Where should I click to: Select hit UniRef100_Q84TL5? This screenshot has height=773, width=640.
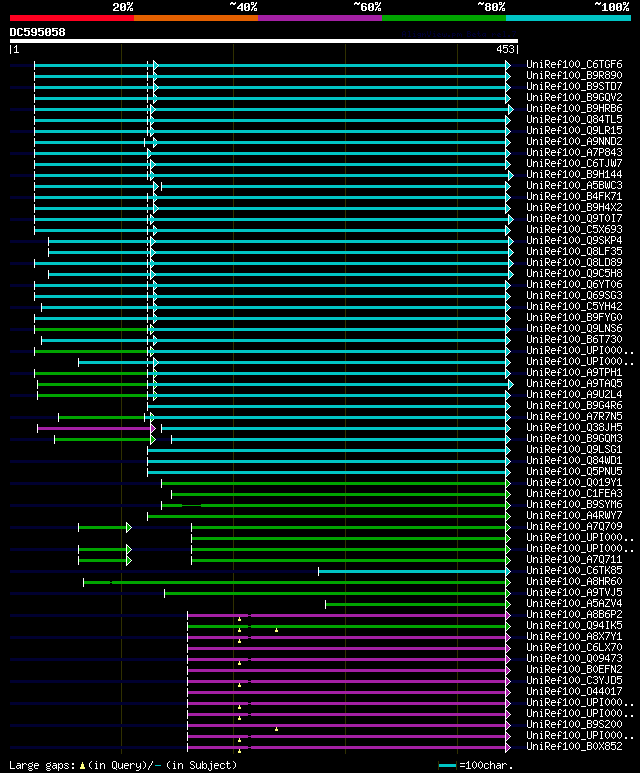point(574,119)
